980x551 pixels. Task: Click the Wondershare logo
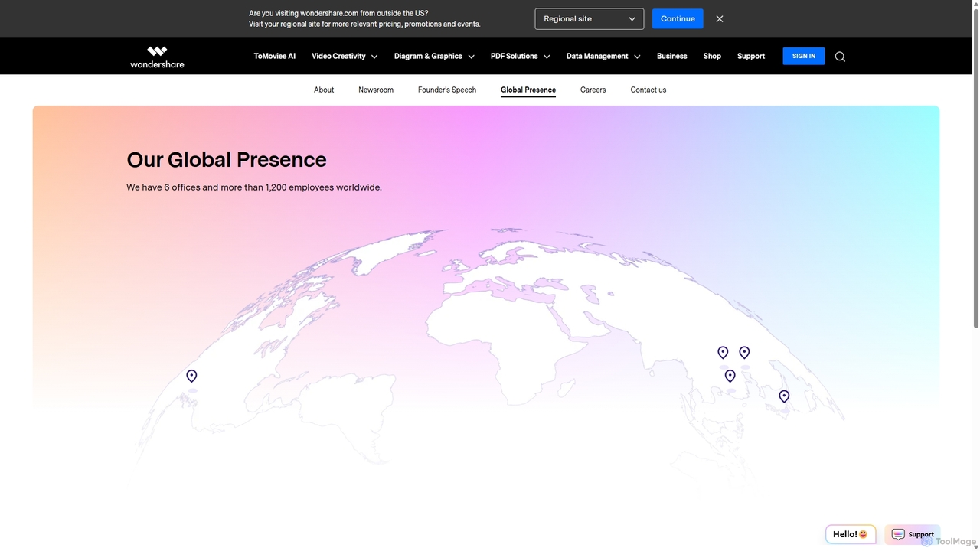(x=157, y=57)
